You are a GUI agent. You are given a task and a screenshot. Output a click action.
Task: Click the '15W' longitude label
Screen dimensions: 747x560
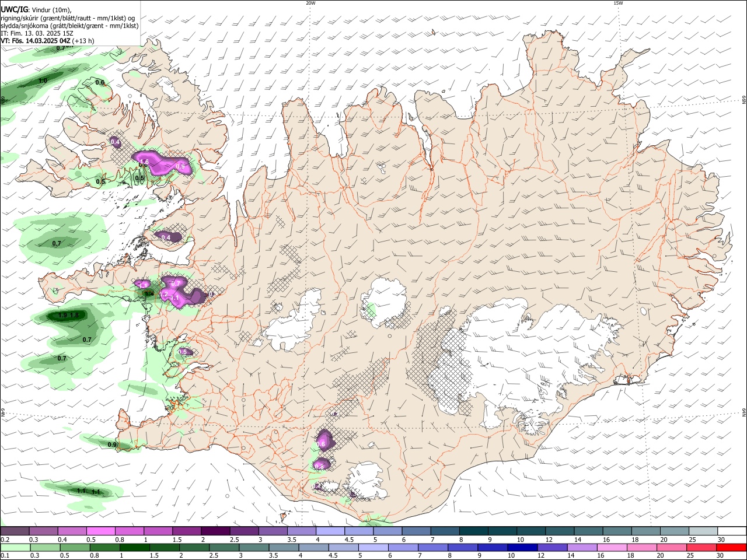(x=618, y=3)
